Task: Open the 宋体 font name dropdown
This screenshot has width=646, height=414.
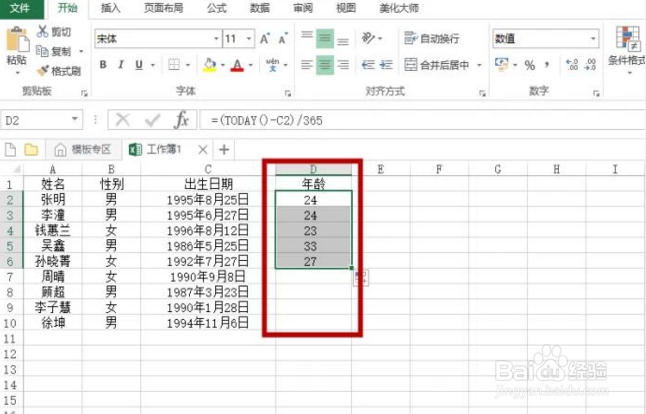Action: [x=216, y=39]
